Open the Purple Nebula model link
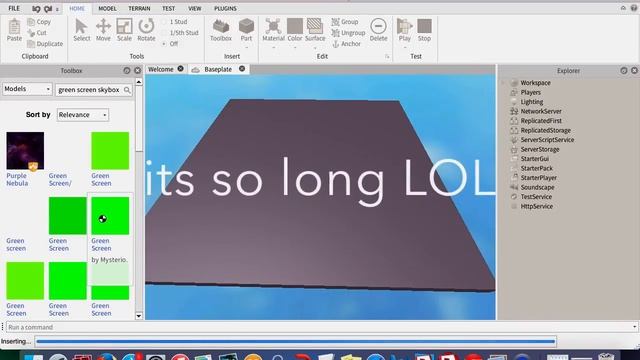This screenshot has width=640, height=360. click(17, 180)
